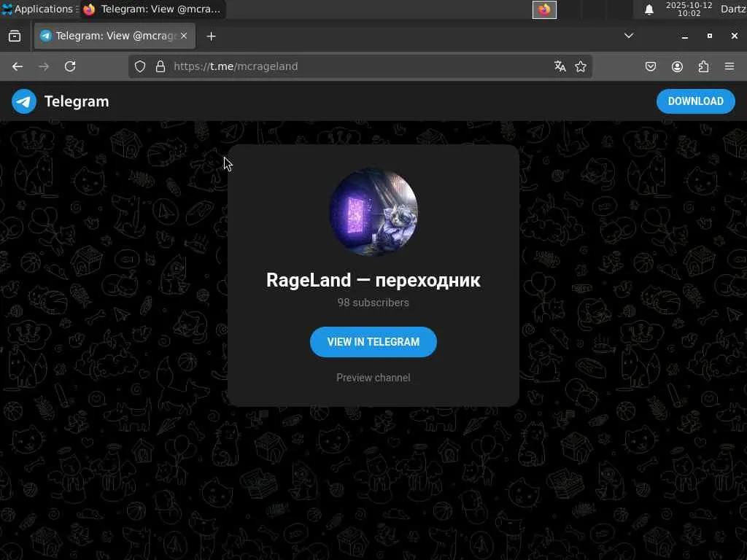
Task: Click the Dartz user name in panel
Action: click(733, 9)
